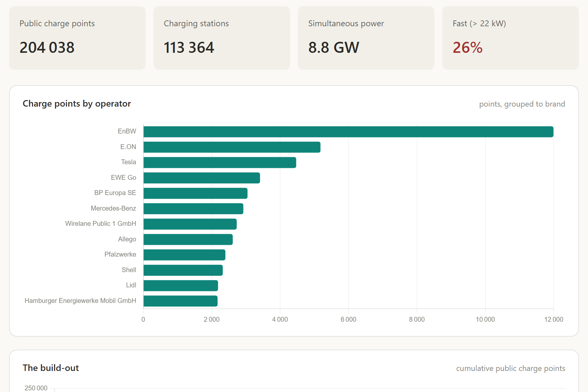Click the EnBW bar in chart
The height and width of the screenshot is (392, 588).
[x=348, y=132]
